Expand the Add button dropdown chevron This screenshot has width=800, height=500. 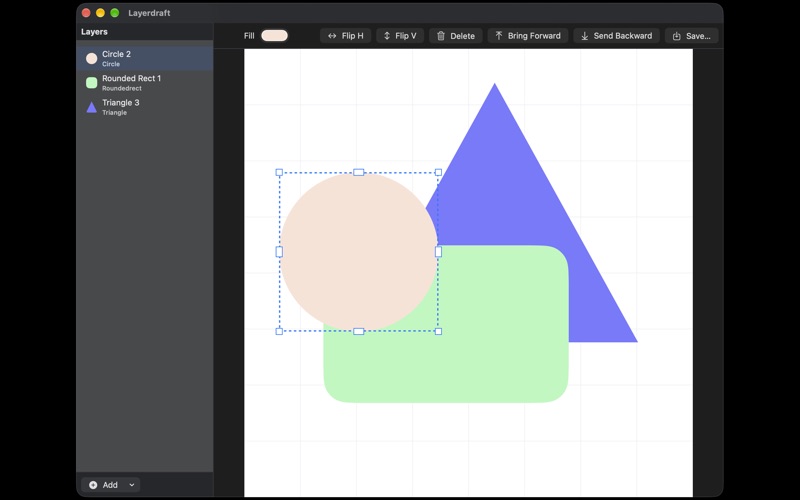click(x=132, y=485)
